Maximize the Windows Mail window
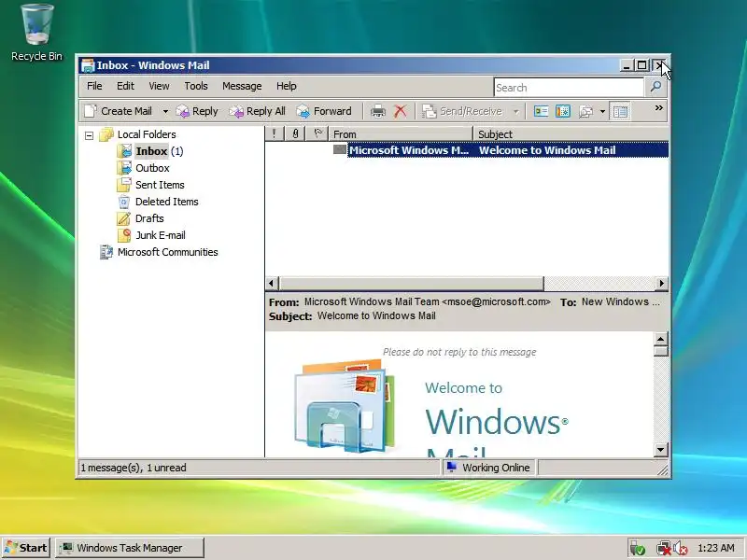 point(642,65)
